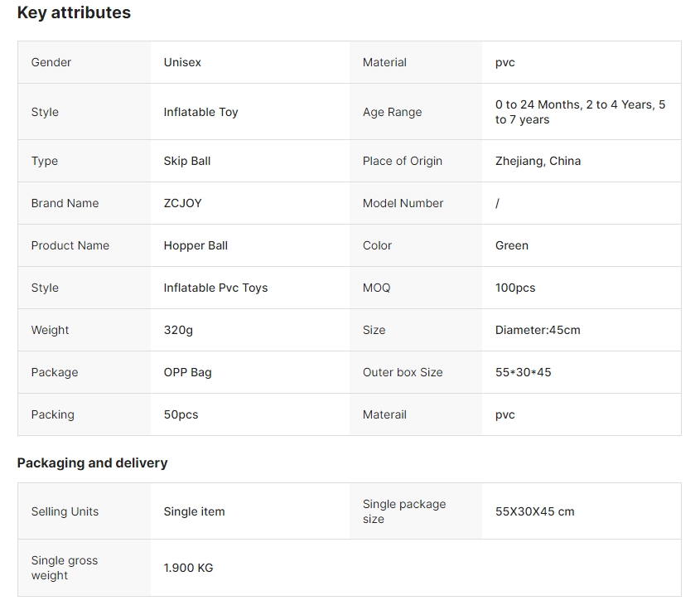Click the Age Range value text

(580, 112)
